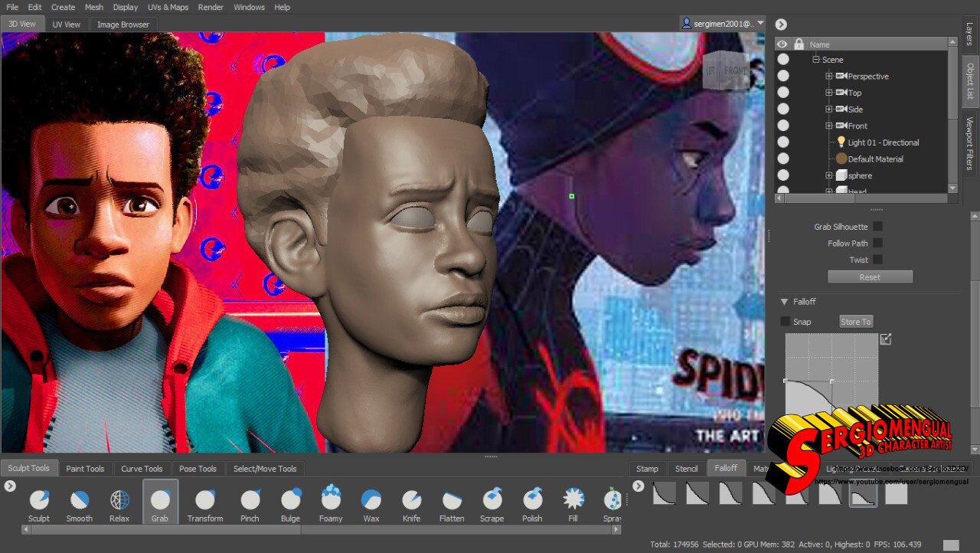Switch to the Paint Tools tab
The width and height of the screenshot is (980, 553).
(x=85, y=468)
